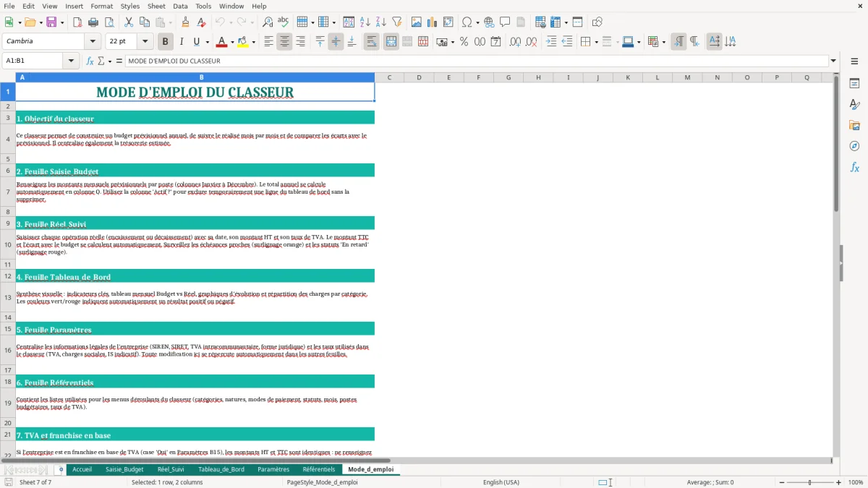
Task: Toggle Bold formatting
Action: click(x=165, y=42)
